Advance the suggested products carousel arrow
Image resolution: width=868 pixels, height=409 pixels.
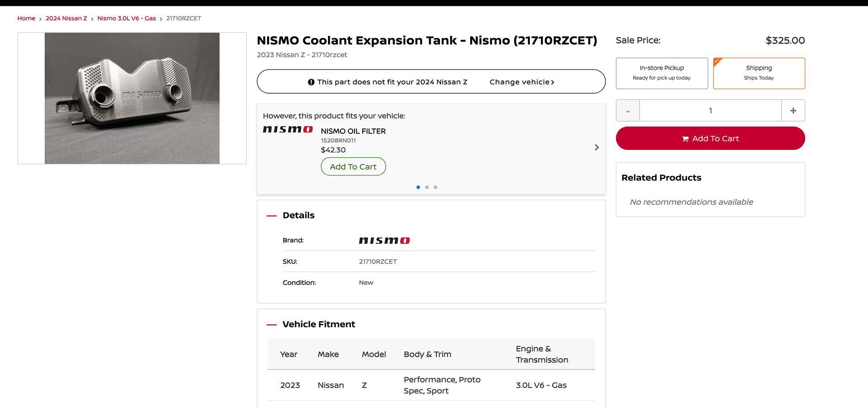(x=597, y=147)
